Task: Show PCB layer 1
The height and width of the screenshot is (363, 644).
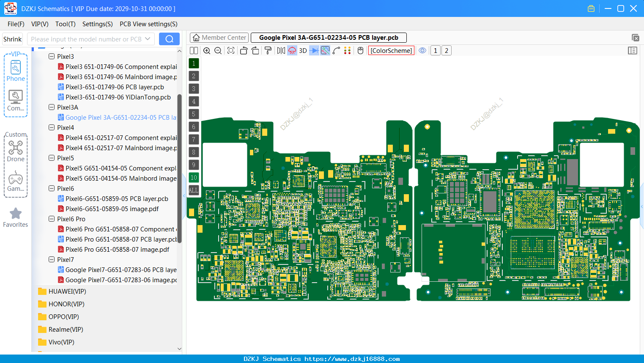Action: [194, 63]
